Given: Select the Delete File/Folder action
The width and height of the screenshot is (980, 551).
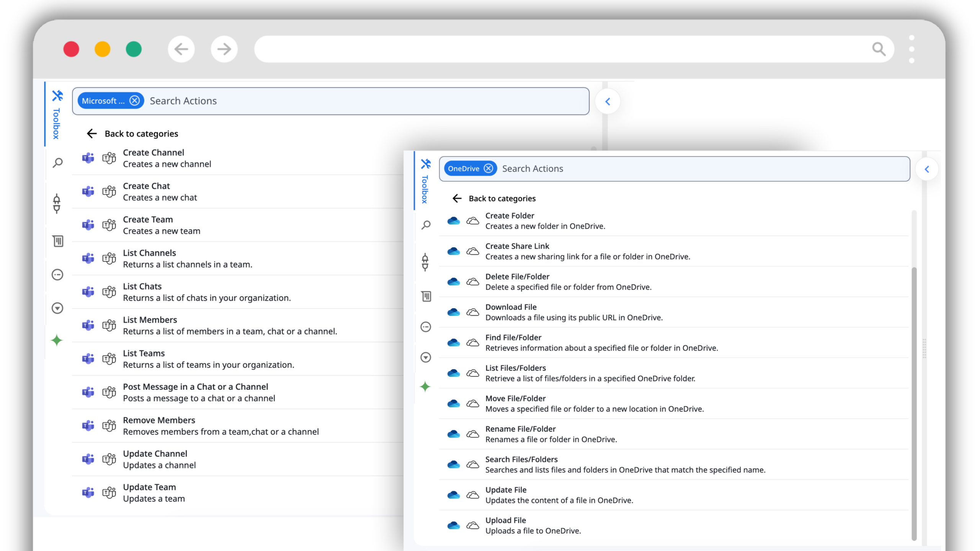Looking at the screenshot, I should [x=674, y=282].
